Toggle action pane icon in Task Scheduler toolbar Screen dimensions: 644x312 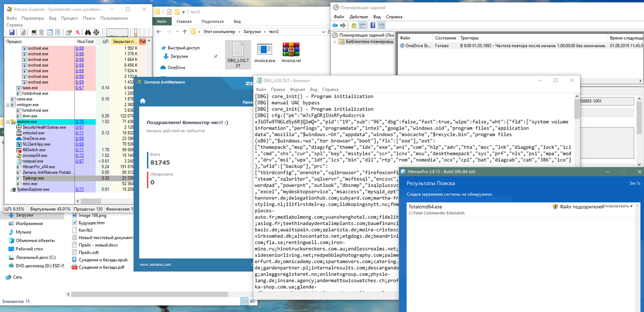pos(381,25)
